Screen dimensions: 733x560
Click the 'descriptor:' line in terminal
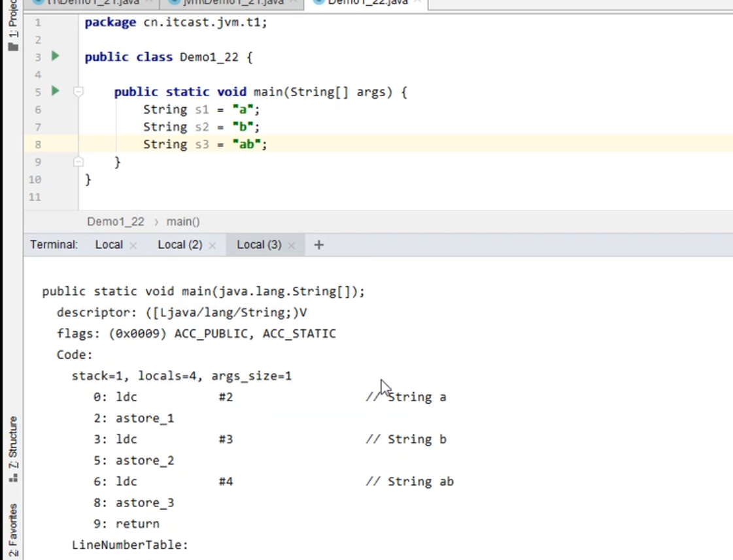182,312
